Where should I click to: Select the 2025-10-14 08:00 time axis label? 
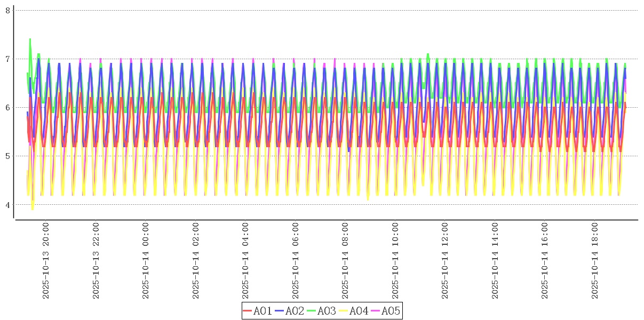345,261
